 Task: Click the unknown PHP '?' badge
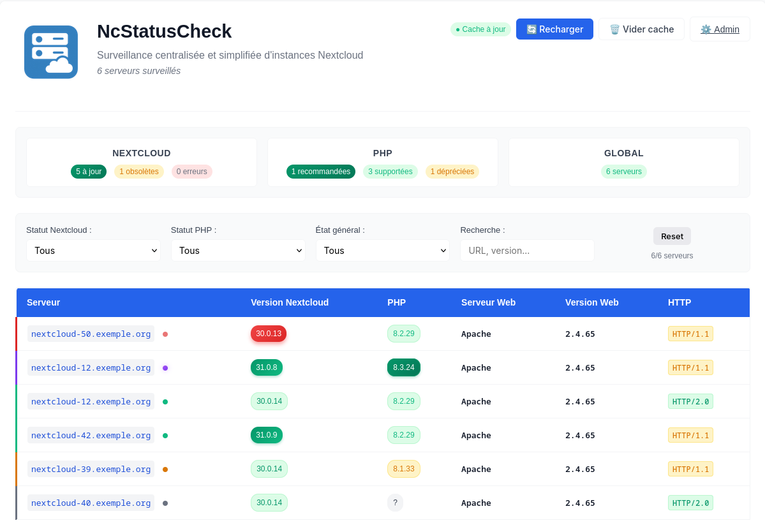395,503
